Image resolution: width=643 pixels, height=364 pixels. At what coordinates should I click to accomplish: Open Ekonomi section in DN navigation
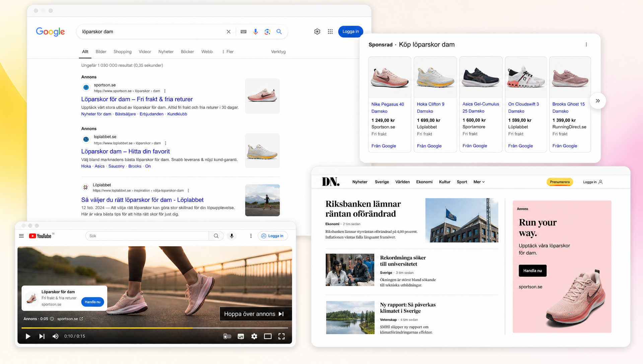coord(424,182)
